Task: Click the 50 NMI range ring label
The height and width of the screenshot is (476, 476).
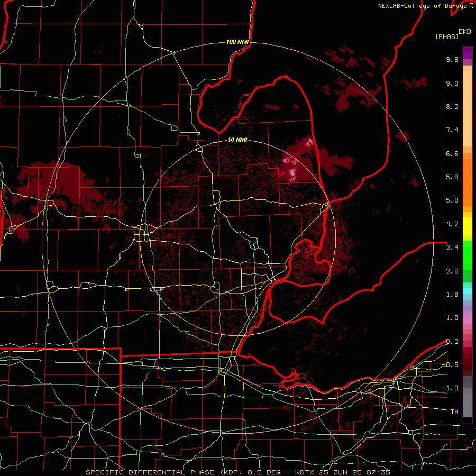Action: (237, 140)
